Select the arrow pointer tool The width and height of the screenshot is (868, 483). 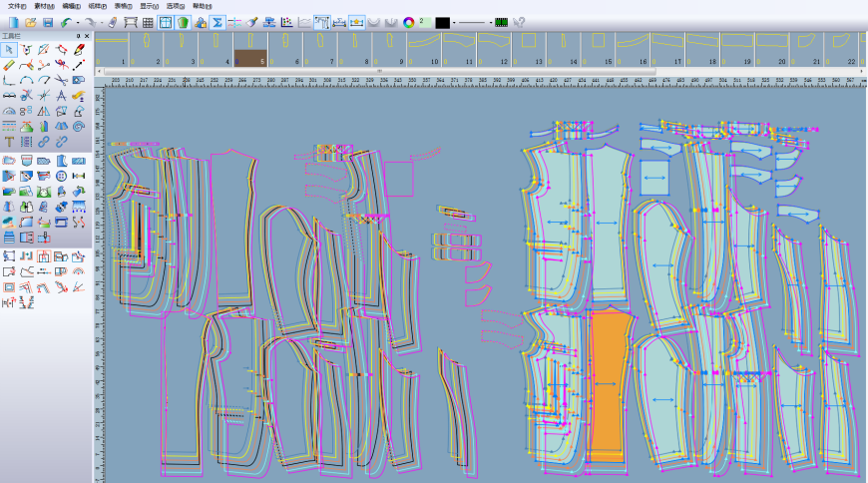pos(9,49)
